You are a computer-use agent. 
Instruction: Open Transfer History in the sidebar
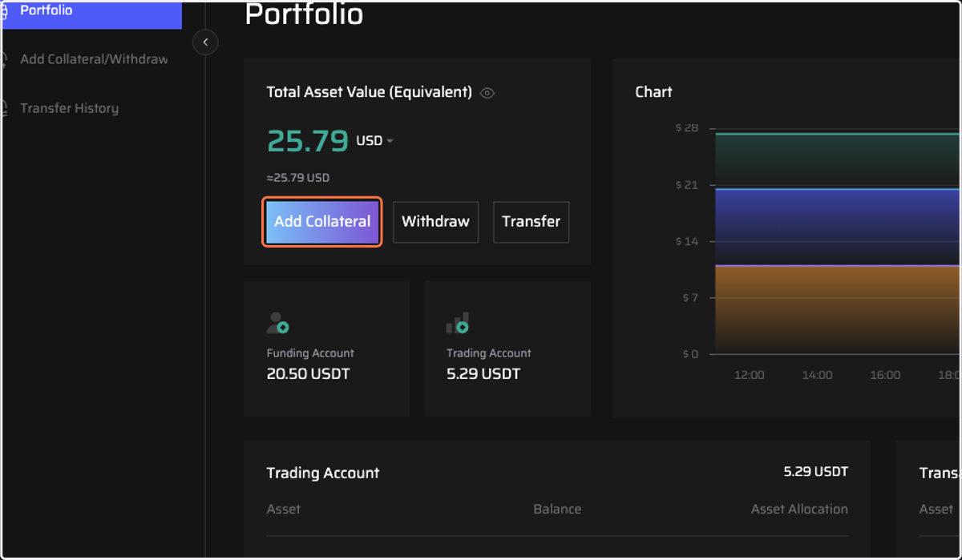click(69, 108)
